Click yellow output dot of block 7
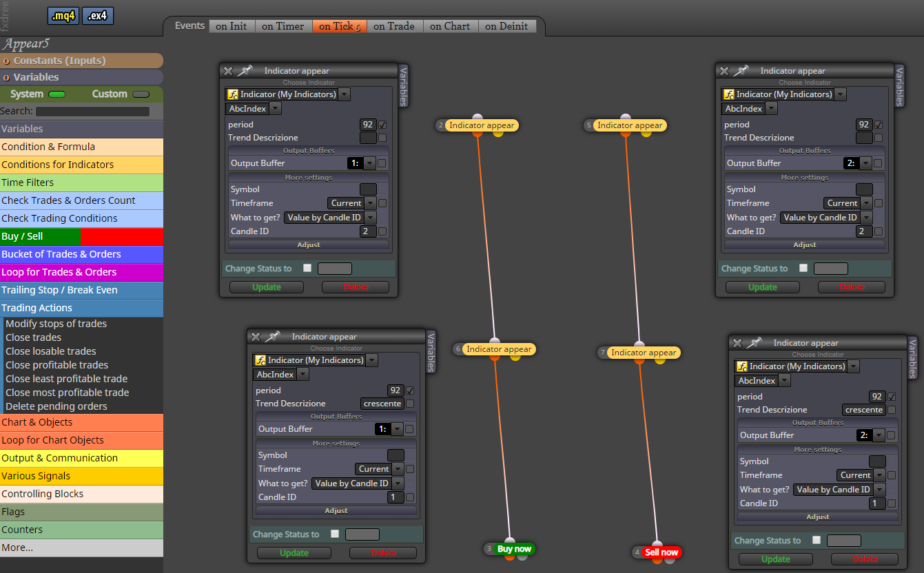The width and height of the screenshot is (924, 573). point(659,360)
